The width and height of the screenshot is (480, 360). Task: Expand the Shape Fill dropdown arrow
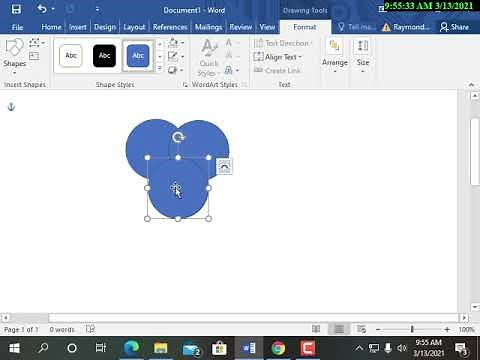183,43
